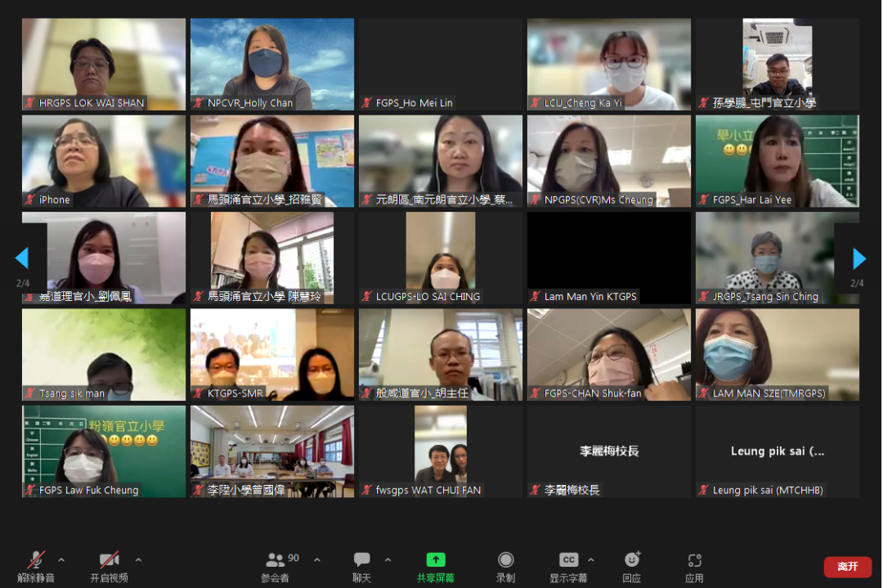
Task: Expand audio options arrow beside 解除静音
Action: point(61,560)
